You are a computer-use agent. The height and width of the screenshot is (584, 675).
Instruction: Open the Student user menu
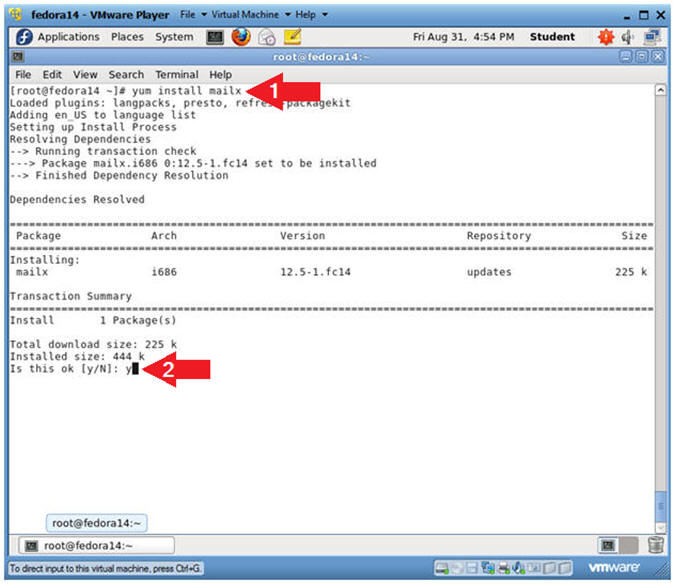point(552,37)
